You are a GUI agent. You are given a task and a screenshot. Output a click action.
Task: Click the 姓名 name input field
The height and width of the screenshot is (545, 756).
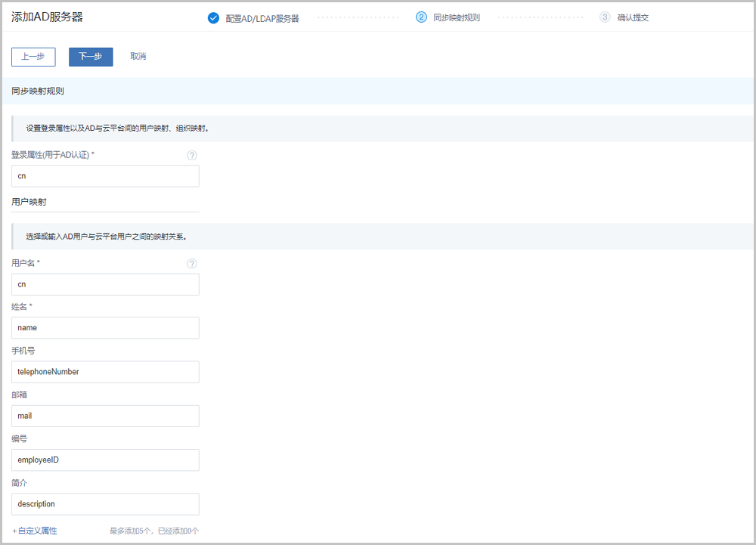click(x=106, y=328)
